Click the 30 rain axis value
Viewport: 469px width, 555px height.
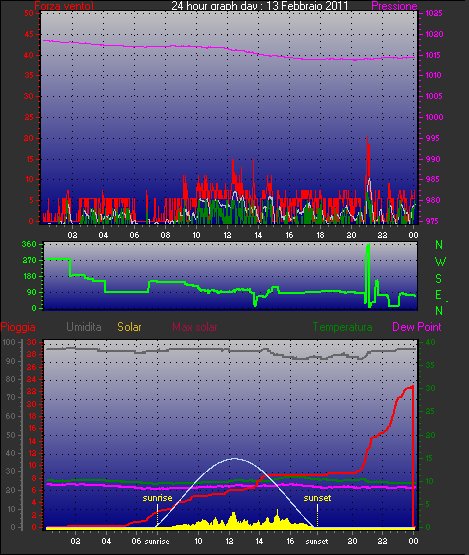tap(32, 342)
